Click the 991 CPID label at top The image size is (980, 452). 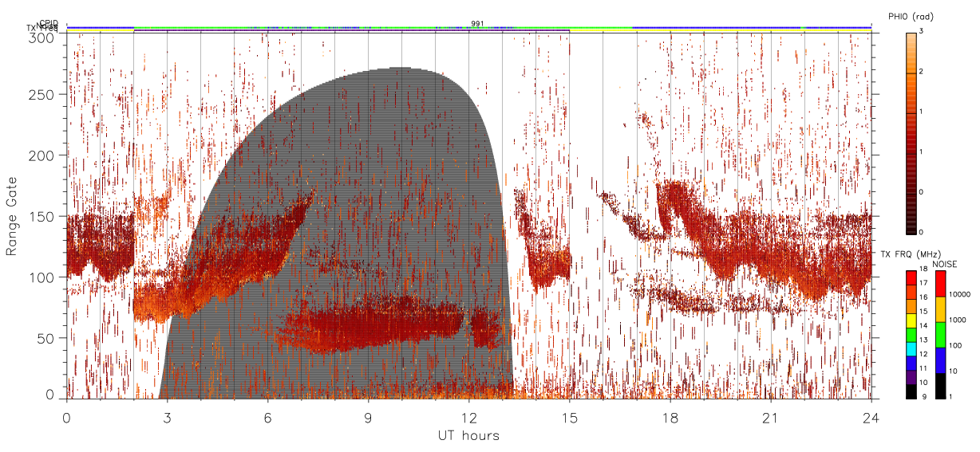click(477, 24)
